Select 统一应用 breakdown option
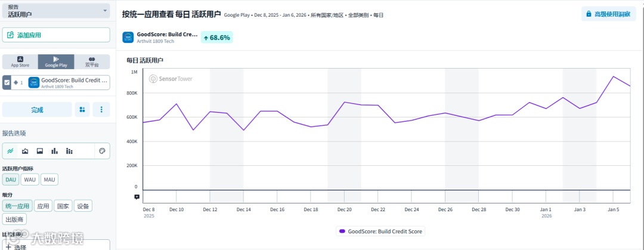 click(17, 206)
